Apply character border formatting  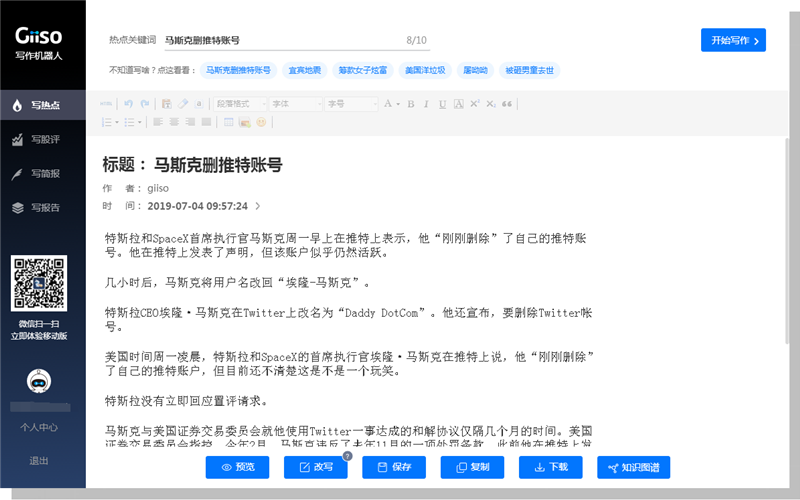459,104
